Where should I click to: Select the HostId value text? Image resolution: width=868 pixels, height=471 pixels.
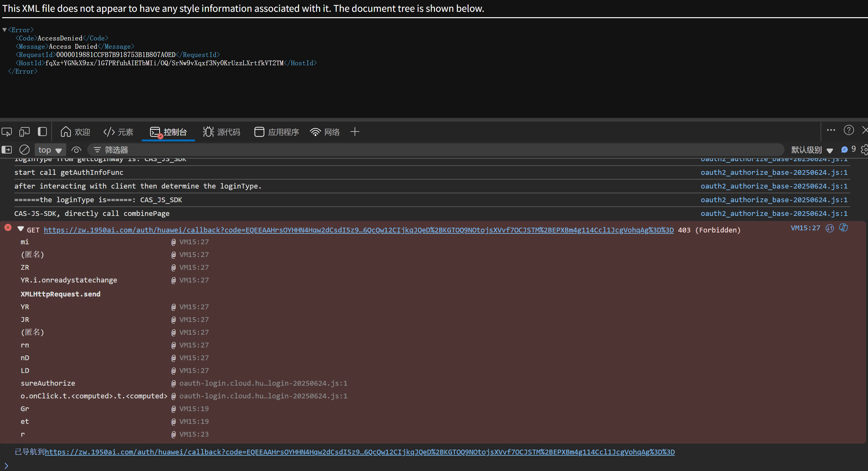click(165, 63)
